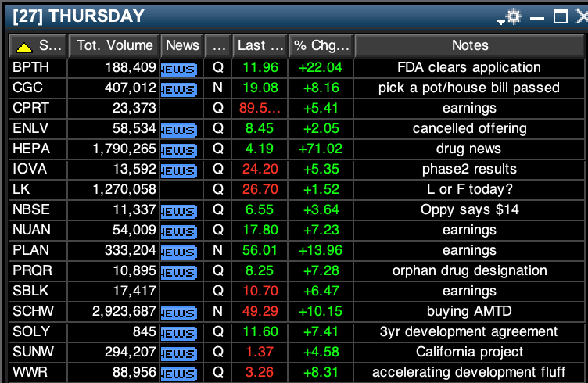The image size is (588, 383).
Task: Click the 'FDA clears application' note
Action: tap(468, 67)
